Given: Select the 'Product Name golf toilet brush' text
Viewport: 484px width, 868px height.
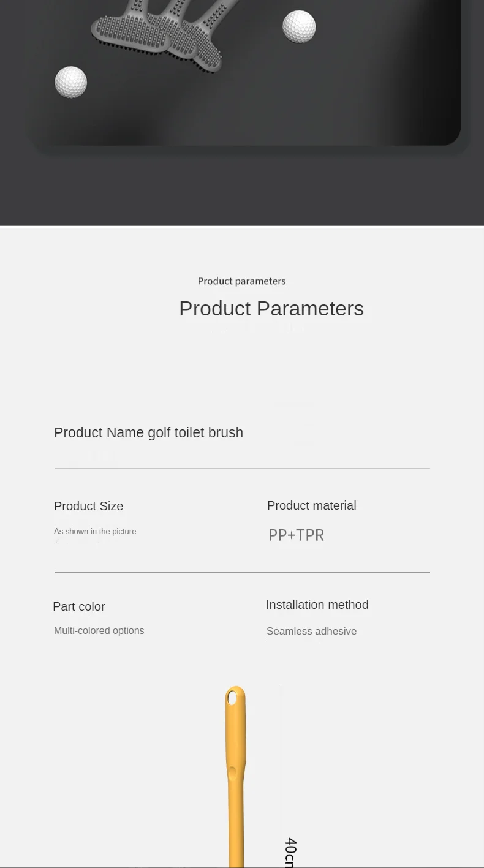Looking at the screenshot, I should point(148,432).
